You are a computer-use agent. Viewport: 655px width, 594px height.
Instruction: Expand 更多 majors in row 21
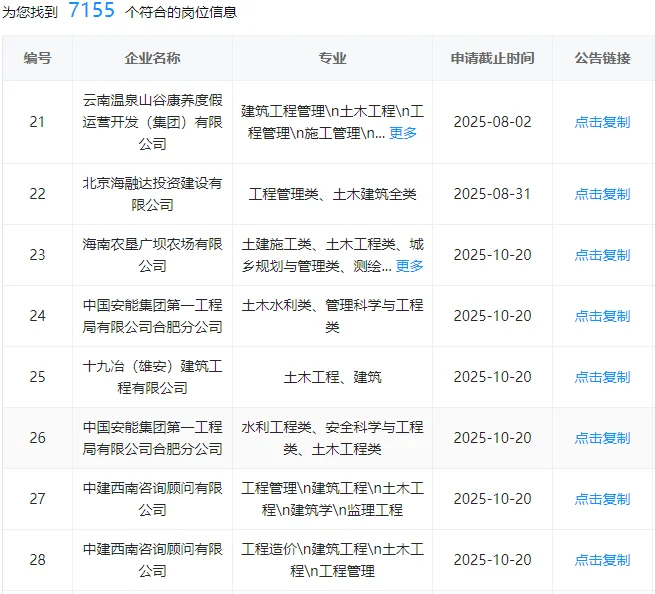pyautogui.click(x=403, y=133)
